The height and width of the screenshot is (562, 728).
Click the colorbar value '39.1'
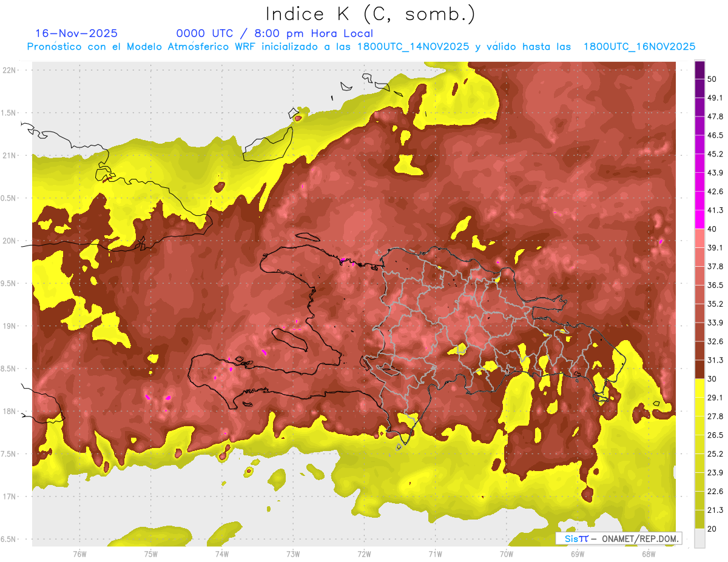(715, 247)
